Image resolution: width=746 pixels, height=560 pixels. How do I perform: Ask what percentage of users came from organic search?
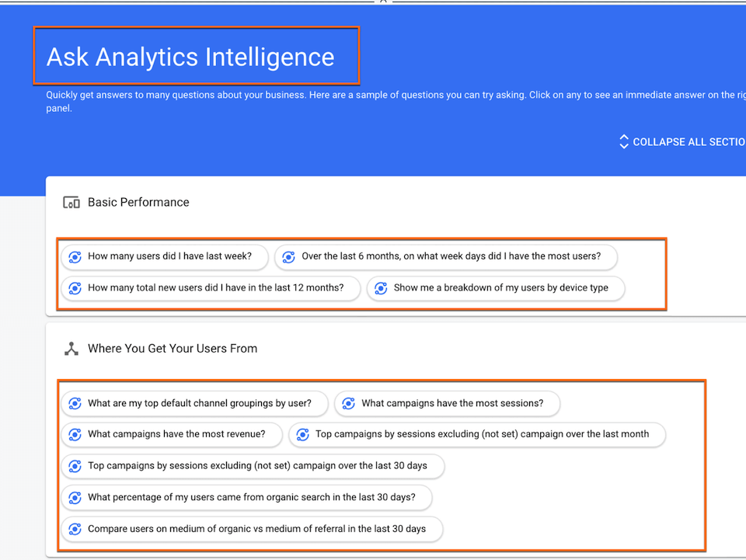(x=246, y=497)
